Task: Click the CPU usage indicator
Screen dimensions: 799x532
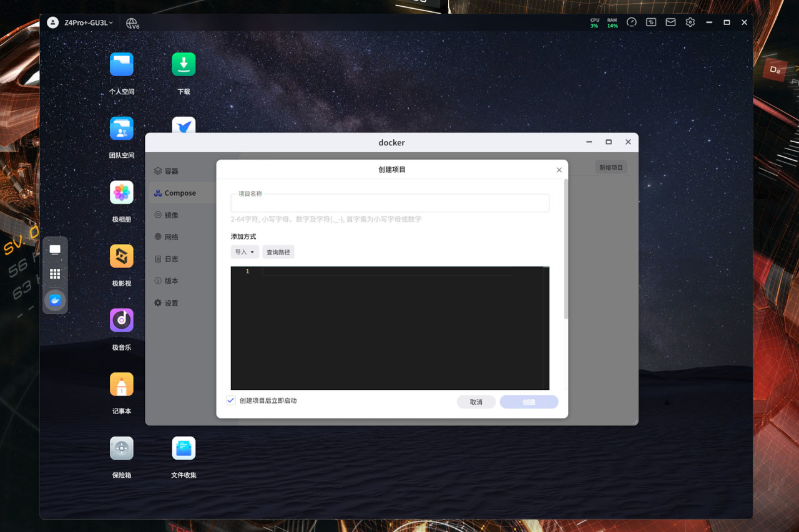Action: (594, 22)
